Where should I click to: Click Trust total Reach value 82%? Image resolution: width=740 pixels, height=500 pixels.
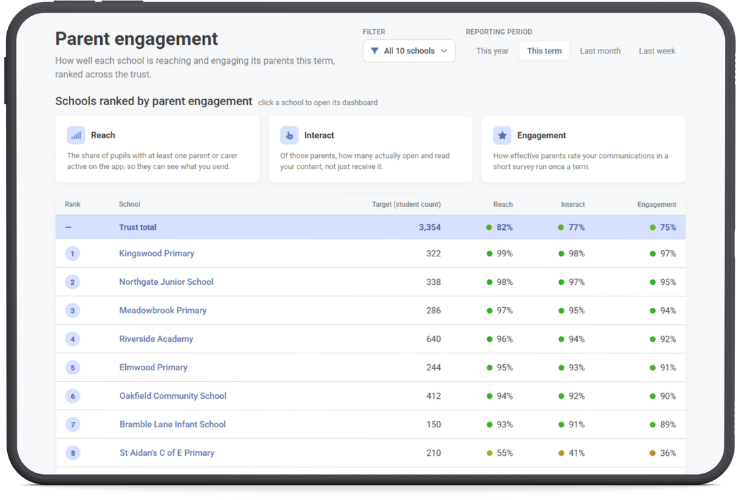click(x=504, y=227)
